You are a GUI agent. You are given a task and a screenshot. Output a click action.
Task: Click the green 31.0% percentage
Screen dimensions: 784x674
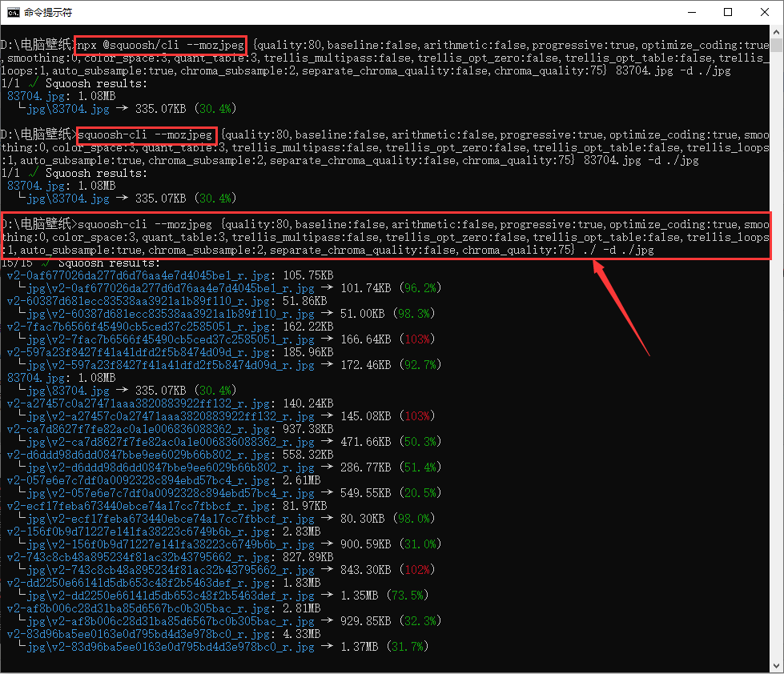(420, 544)
